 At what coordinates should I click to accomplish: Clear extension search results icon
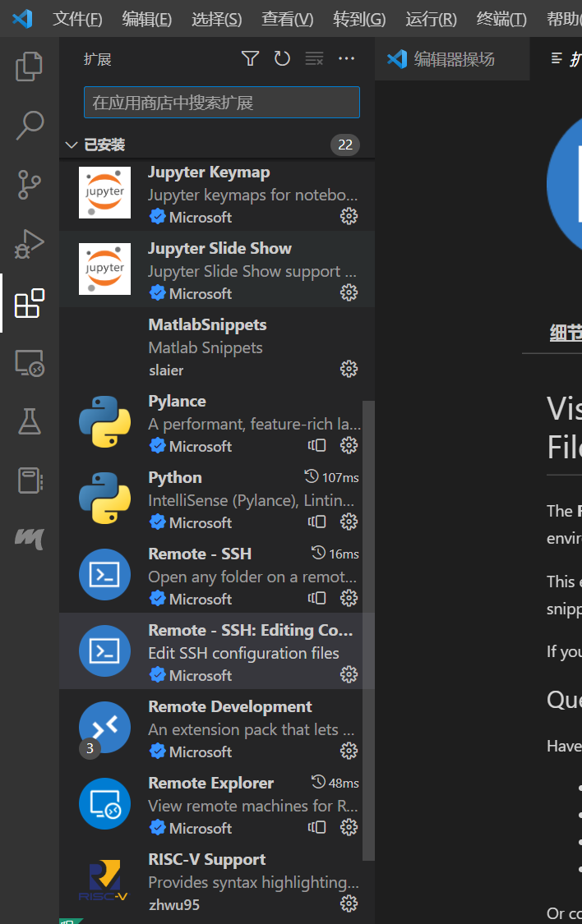click(314, 58)
